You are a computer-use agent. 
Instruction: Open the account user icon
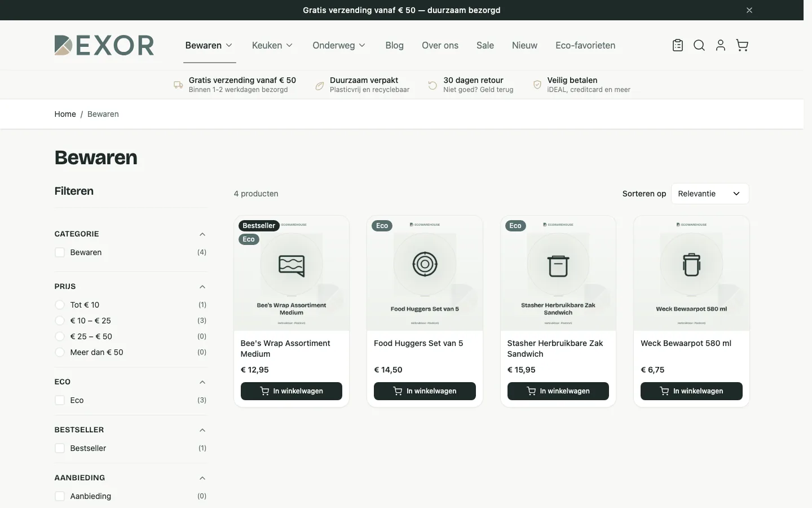(721, 45)
